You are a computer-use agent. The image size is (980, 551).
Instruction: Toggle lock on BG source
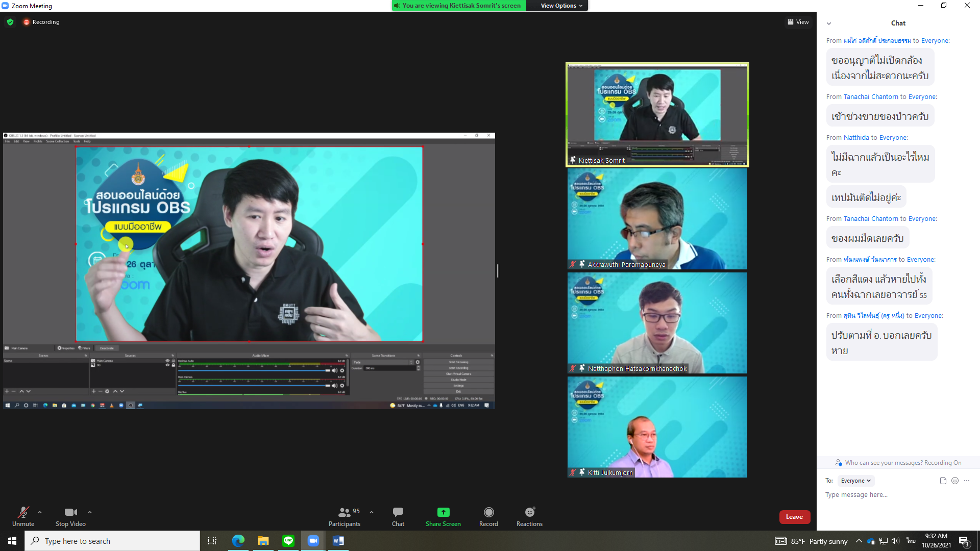pyautogui.click(x=174, y=365)
